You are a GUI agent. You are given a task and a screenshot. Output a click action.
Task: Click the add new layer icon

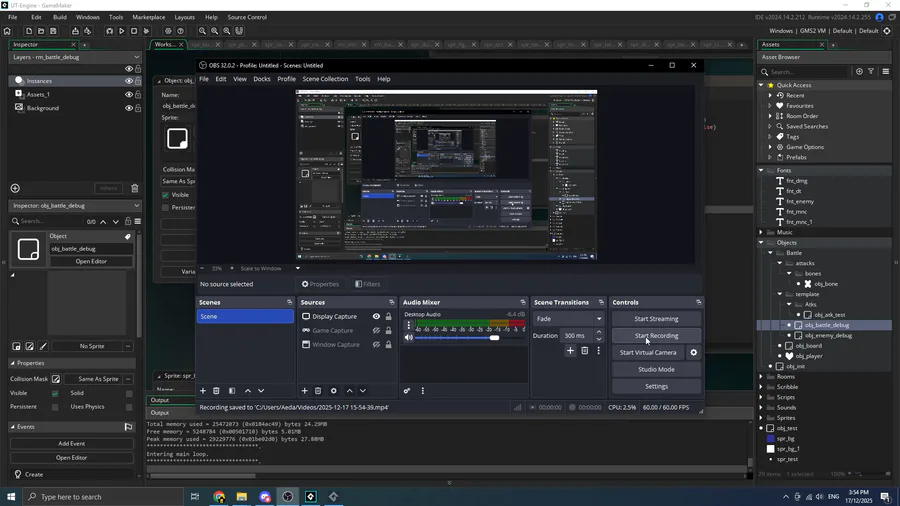tap(15, 188)
